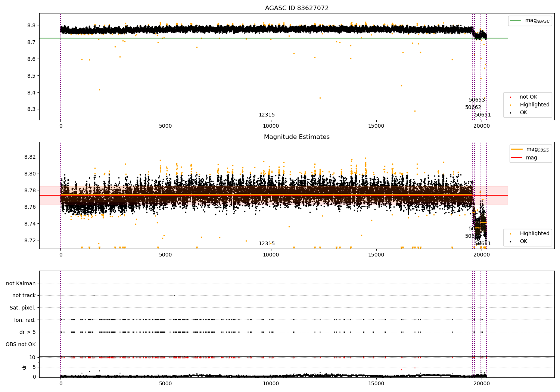Screen dimensions: 560x392
Task: Click the '8.78' y-axis tick label
Action: pyautogui.click(x=29, y=190)
